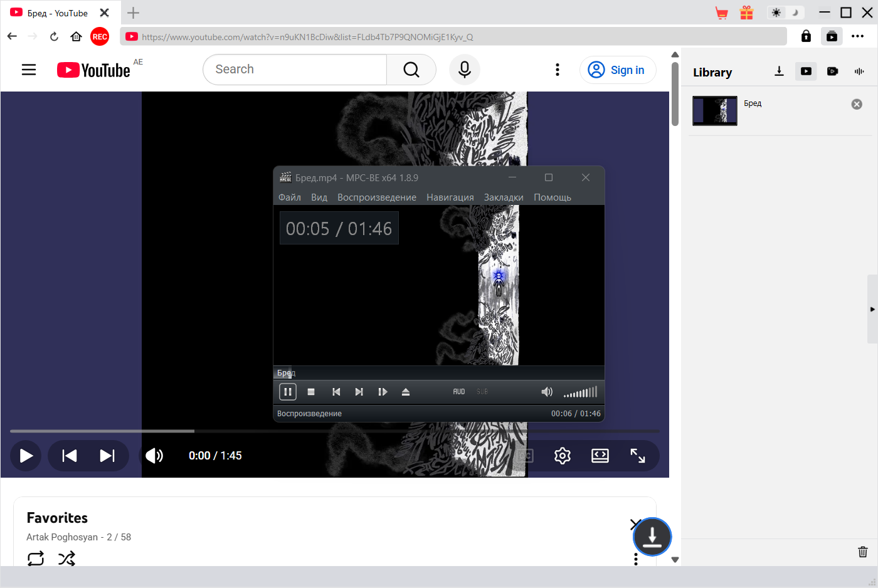Viewport: 878px width, 588px height.
Task: Collapse the Library side panel arrow
Action: [x=872, y=309]
